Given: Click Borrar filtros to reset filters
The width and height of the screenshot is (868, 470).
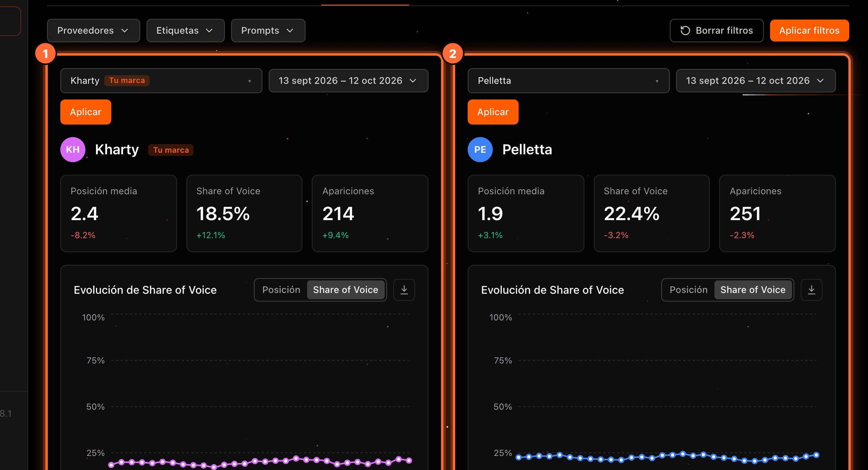Looking at the screenshot, I should [x=716, y=31].
